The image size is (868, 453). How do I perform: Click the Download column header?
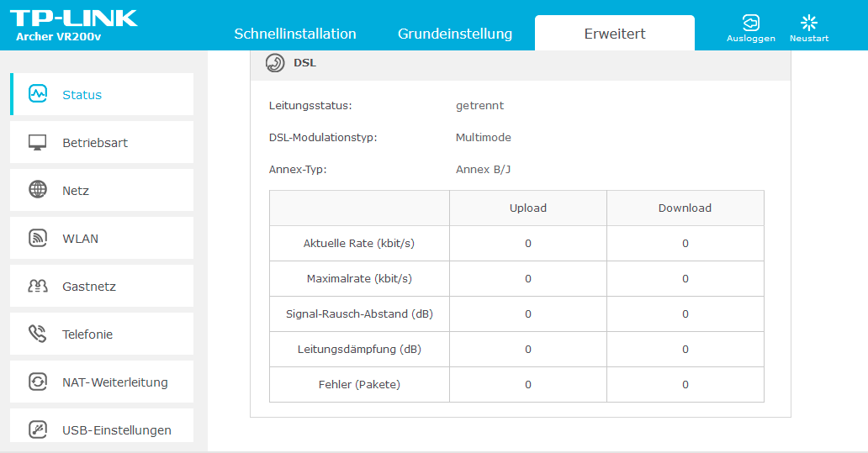click(685, 208)
